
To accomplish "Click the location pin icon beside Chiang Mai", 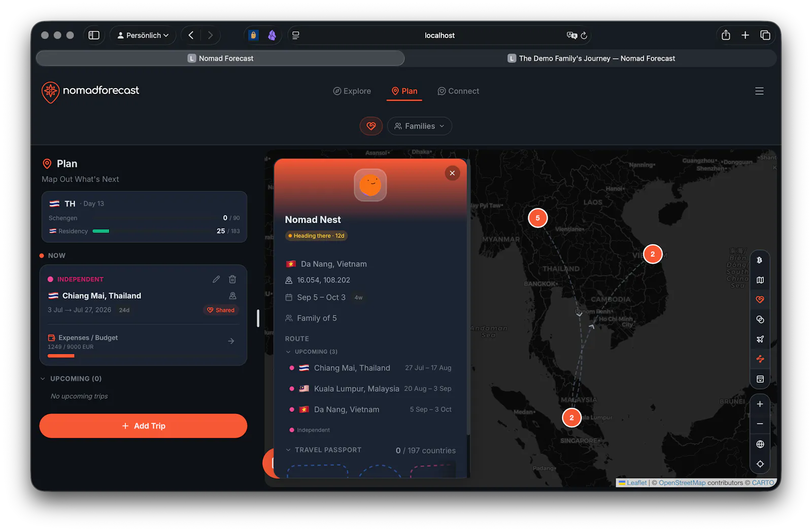I will (232, 296).
